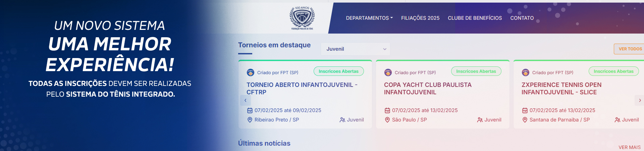Expand the Juvenil category dropdown

pos(356,49)
